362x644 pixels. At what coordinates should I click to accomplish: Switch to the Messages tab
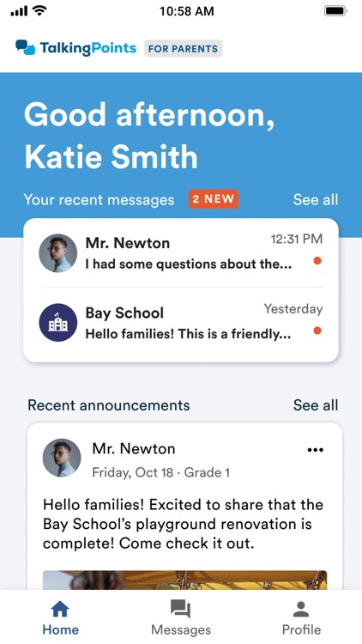click(181, 617)
